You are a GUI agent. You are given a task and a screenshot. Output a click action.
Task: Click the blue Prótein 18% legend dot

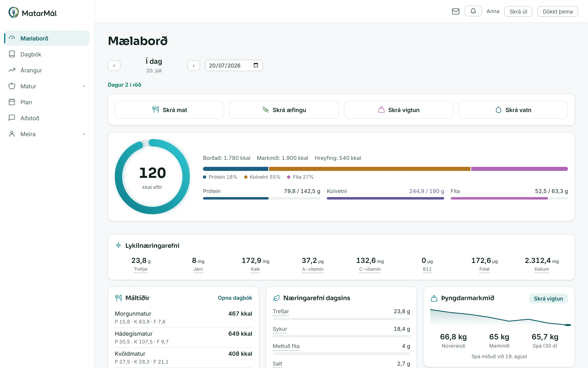click(205, 177)
